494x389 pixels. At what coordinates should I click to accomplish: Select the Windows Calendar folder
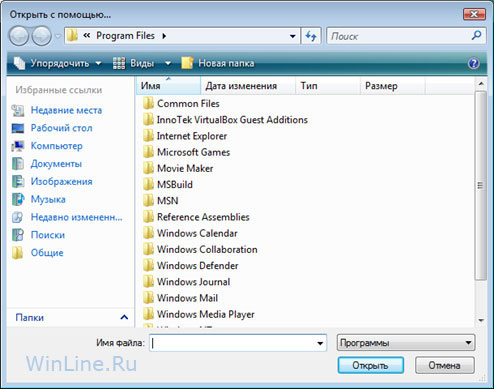tap(190, 233)
